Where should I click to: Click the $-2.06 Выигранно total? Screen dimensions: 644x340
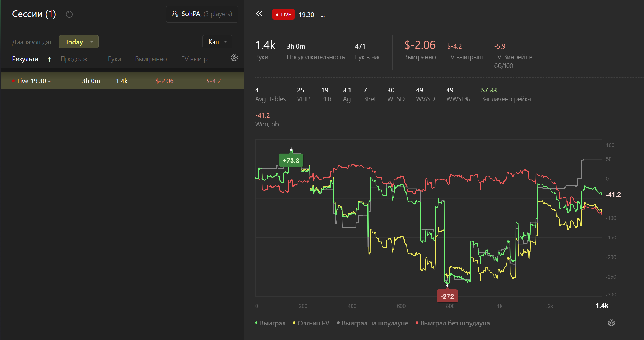tap(420, 50)
